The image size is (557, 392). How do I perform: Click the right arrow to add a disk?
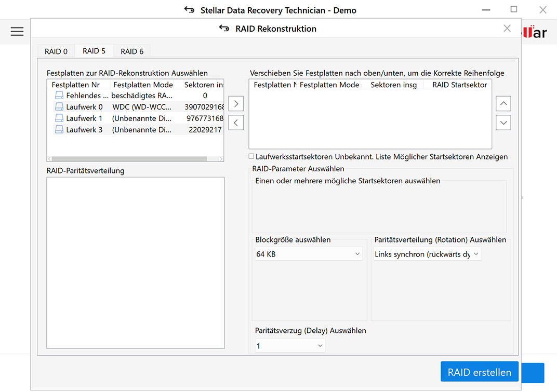236,103
